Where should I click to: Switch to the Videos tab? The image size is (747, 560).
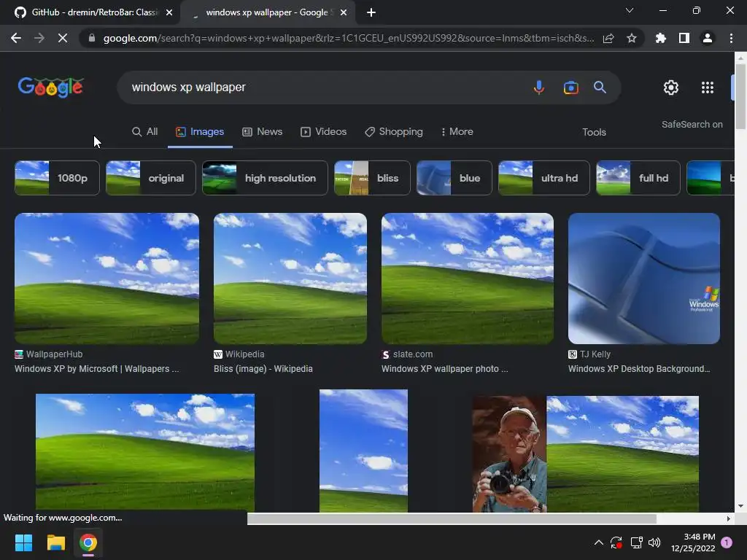(x=323, y=131)
